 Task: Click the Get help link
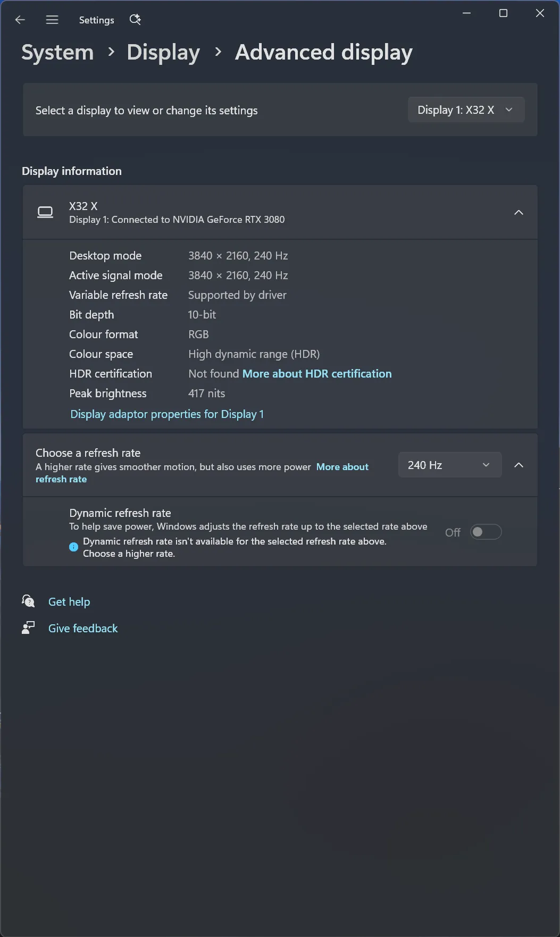coord(69,602)
